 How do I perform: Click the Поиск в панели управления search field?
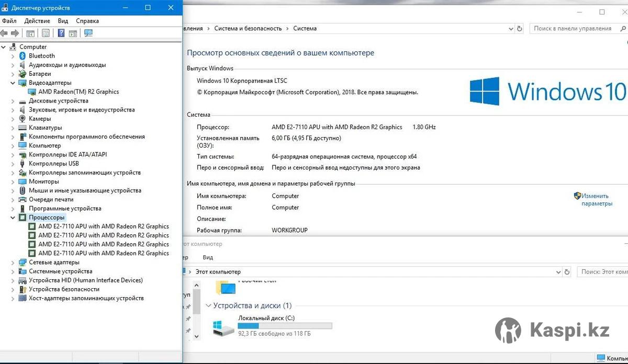click(578, 29)
